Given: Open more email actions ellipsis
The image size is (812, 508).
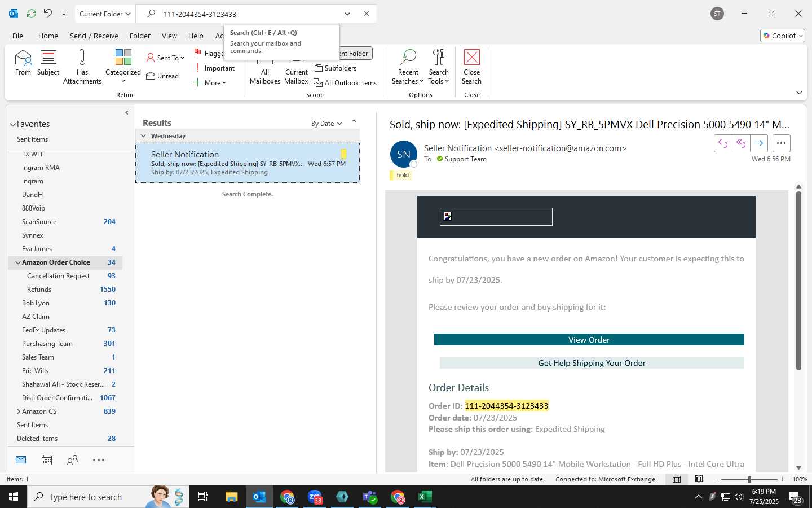Looking at the screenshot, I should tap(781, 143).
